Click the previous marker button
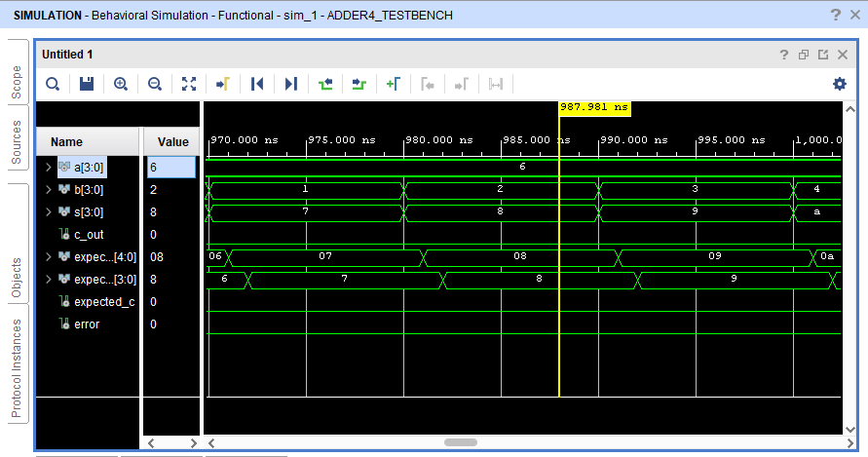Viewport: 868px width, 457px height. [428, 84]
